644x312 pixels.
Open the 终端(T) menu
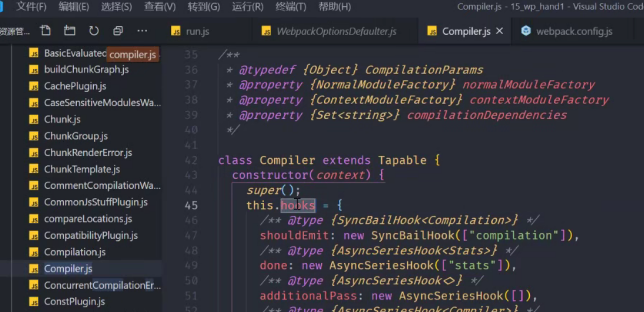[x=290, y=7]
